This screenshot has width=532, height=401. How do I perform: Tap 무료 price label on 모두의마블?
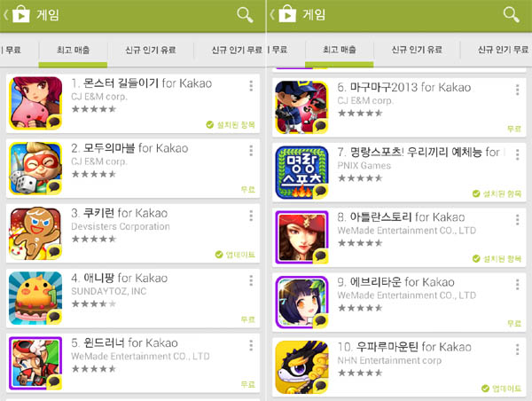pyautogui.click(x=248, y=190)
